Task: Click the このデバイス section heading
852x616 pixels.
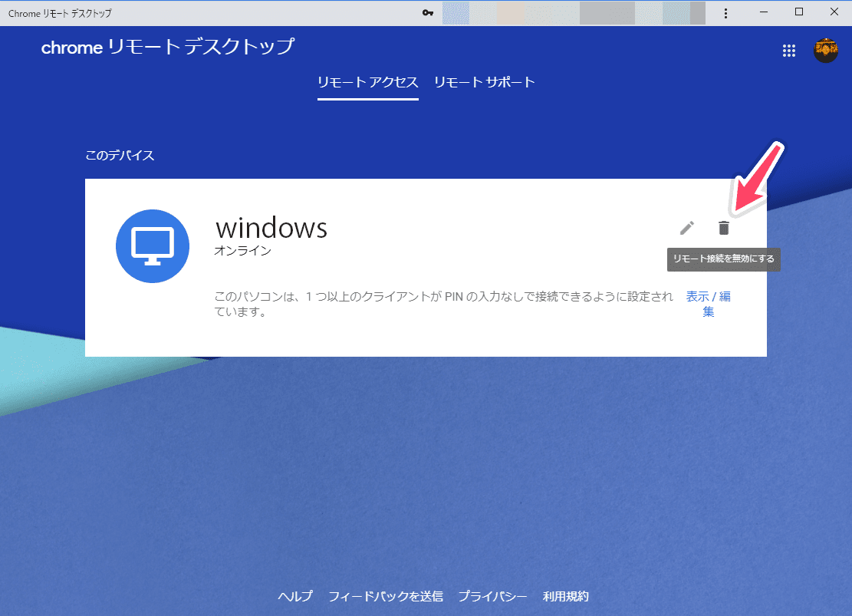Action: 120,156
